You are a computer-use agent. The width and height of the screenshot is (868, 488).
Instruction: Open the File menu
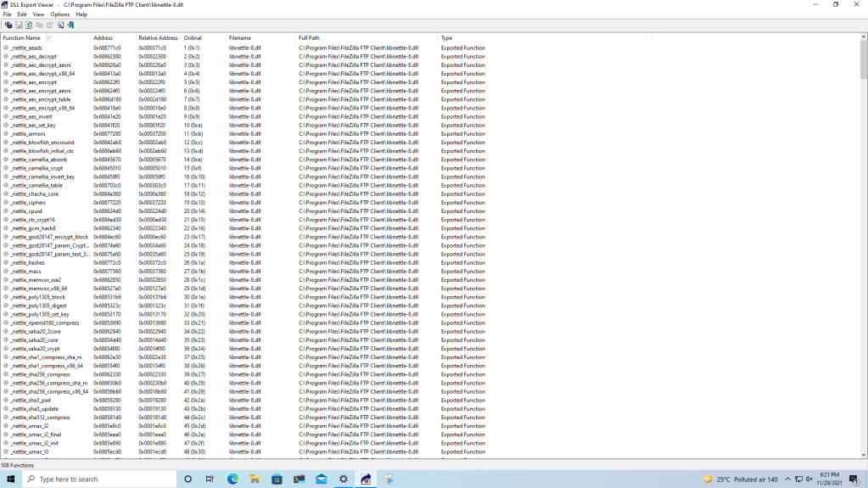tap(8, 14)
